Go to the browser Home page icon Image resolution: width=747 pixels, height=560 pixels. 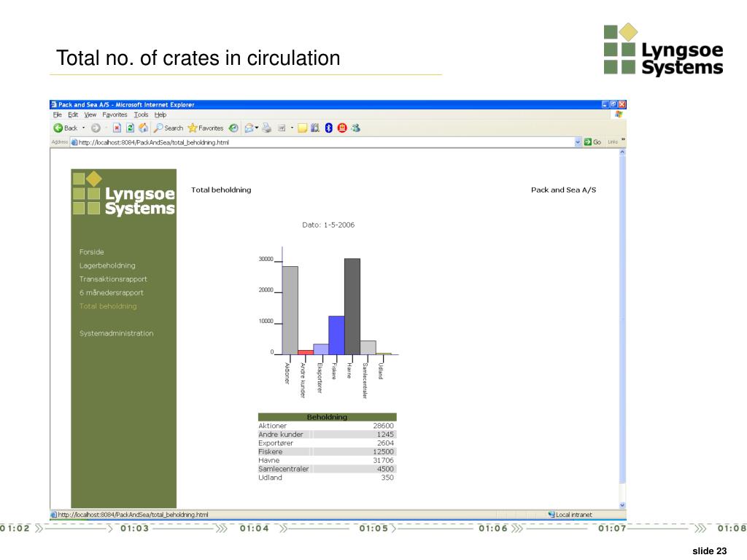coord(143,128)
